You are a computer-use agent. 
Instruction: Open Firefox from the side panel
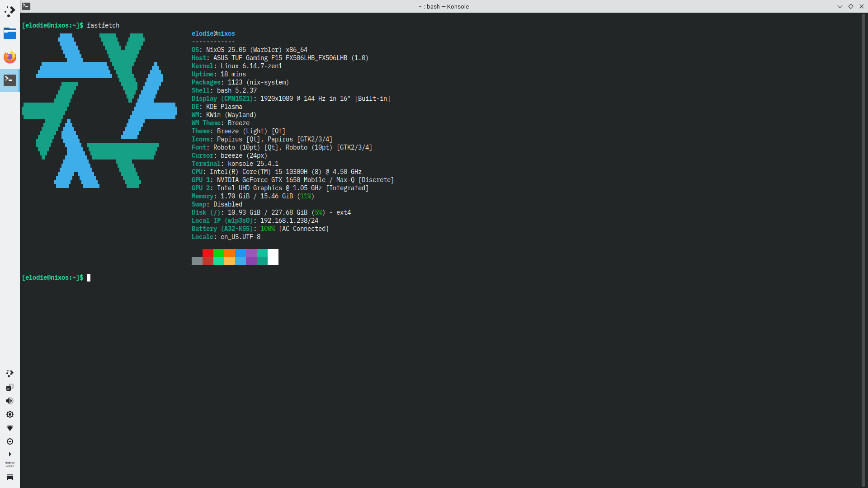coord(9,57)
